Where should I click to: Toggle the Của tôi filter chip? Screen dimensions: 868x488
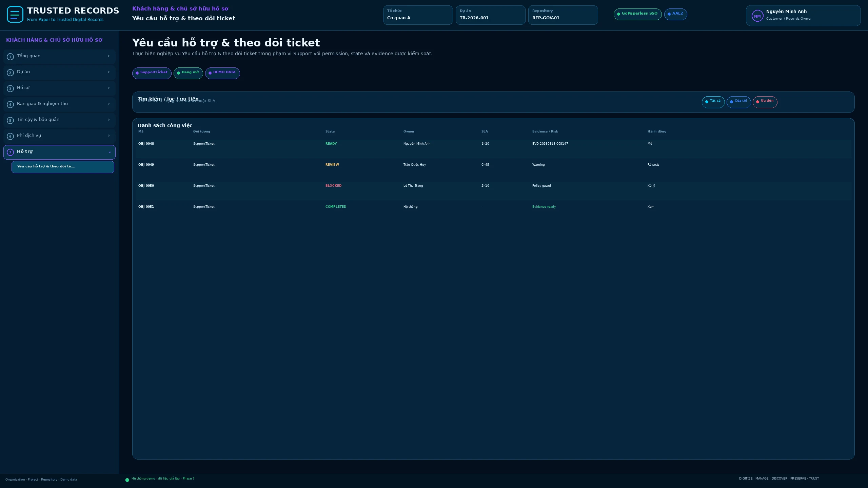coord(738,102)
